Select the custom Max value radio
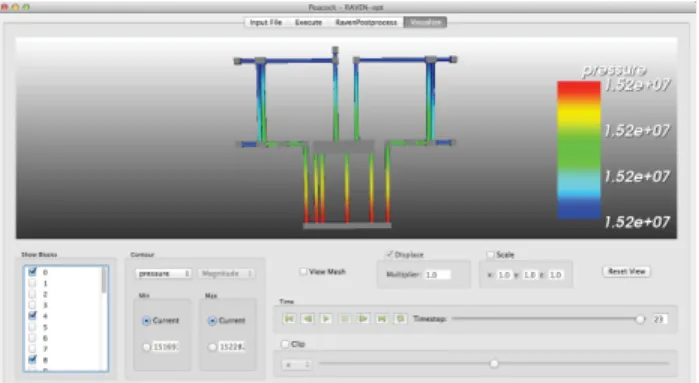 (212, 346)
